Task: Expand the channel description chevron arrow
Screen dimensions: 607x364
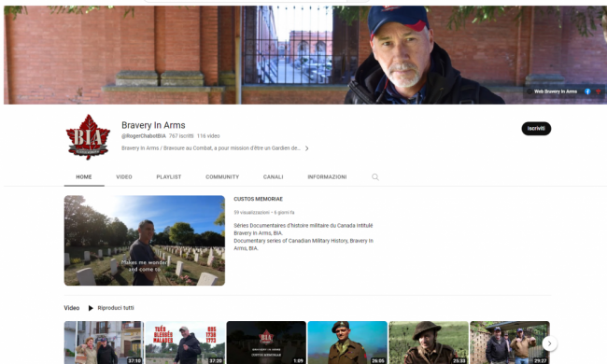Action: point(306,148)
